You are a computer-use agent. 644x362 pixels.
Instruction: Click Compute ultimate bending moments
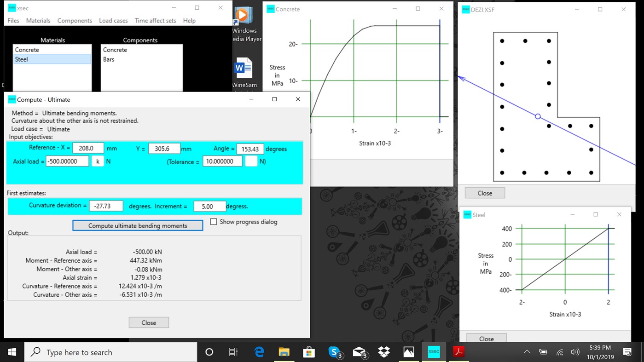pyautogui.click(x=137, y=225)
